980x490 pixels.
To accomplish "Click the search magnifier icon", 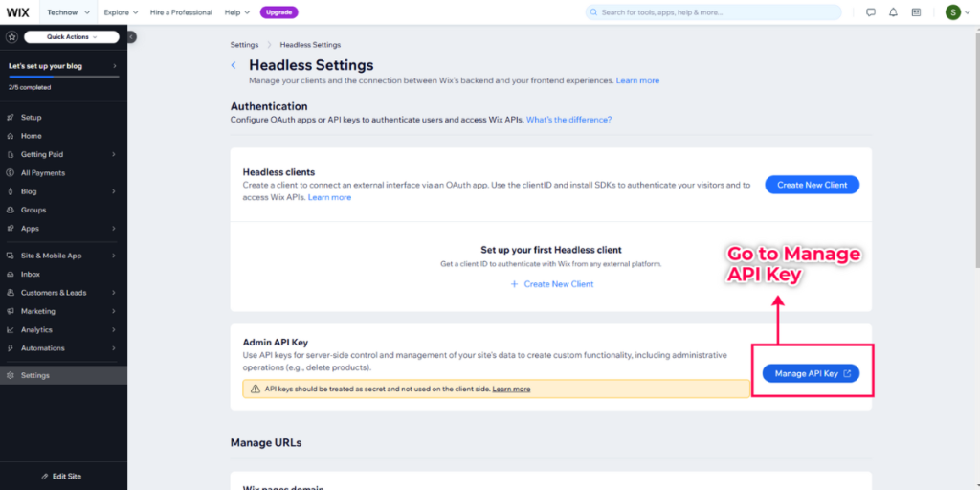I will point(593,12).
